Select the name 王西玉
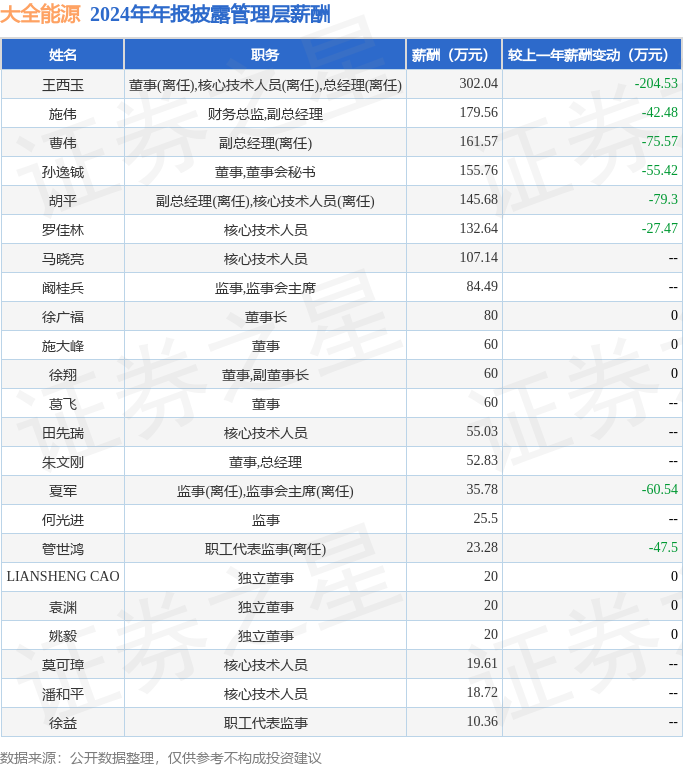This screenshot has height=767, width=683. (x=63, y=85)
